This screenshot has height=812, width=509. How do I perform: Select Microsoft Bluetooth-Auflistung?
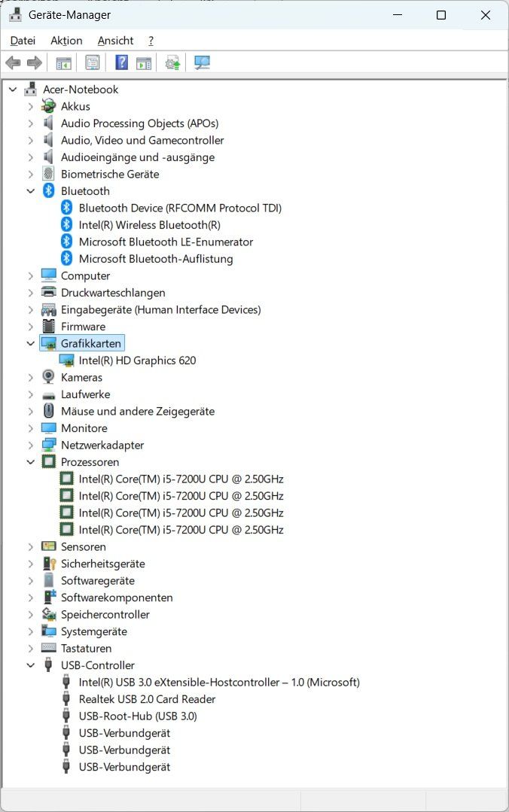(x=156, y=259)
